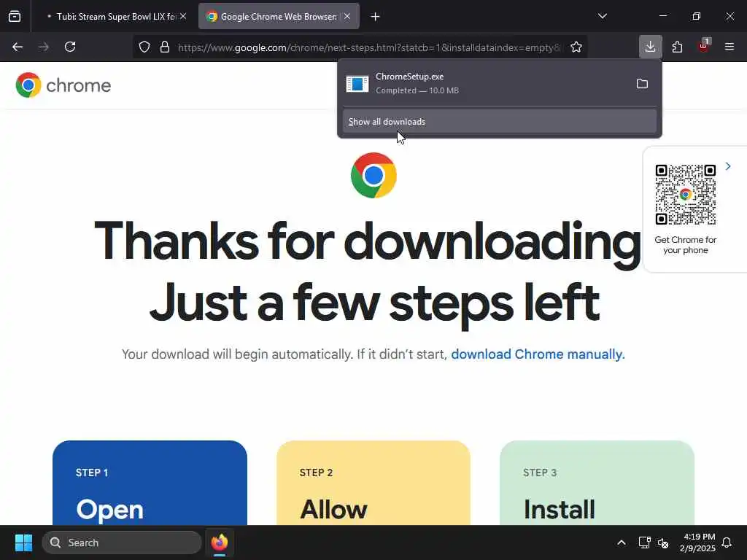Open a new tab with plus button
Viewport: 747px width, 560px height.
click(376, 17)
